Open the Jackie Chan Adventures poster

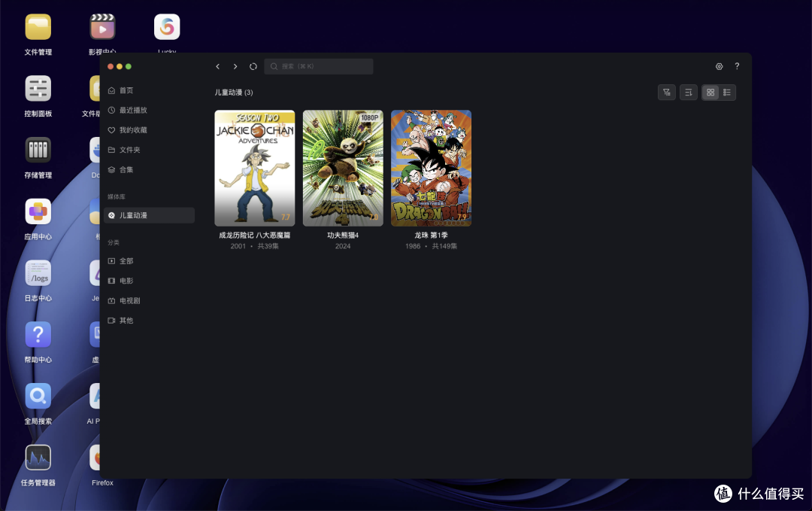click(255, 168)
